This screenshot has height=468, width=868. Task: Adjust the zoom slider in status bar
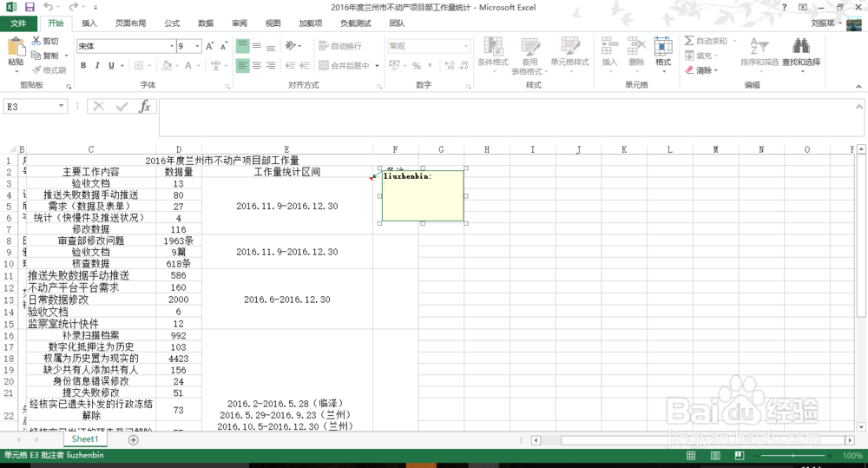pyautogui.click(x=793, y=455)
